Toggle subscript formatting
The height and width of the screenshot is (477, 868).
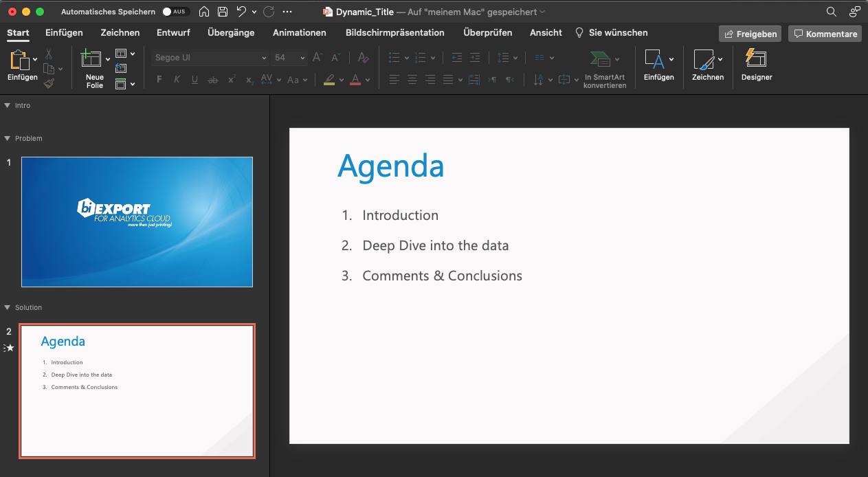click(x=249, y=80)
